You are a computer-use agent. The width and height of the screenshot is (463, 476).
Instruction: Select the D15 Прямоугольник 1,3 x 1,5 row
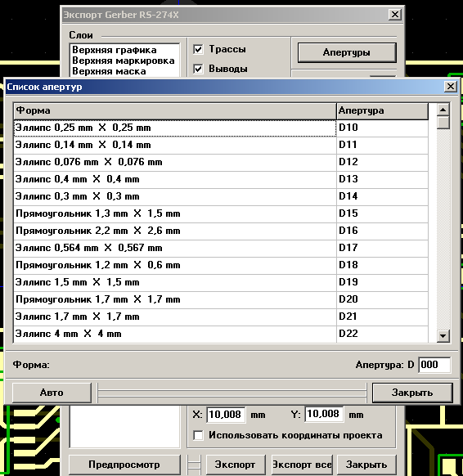coord(221,214)
